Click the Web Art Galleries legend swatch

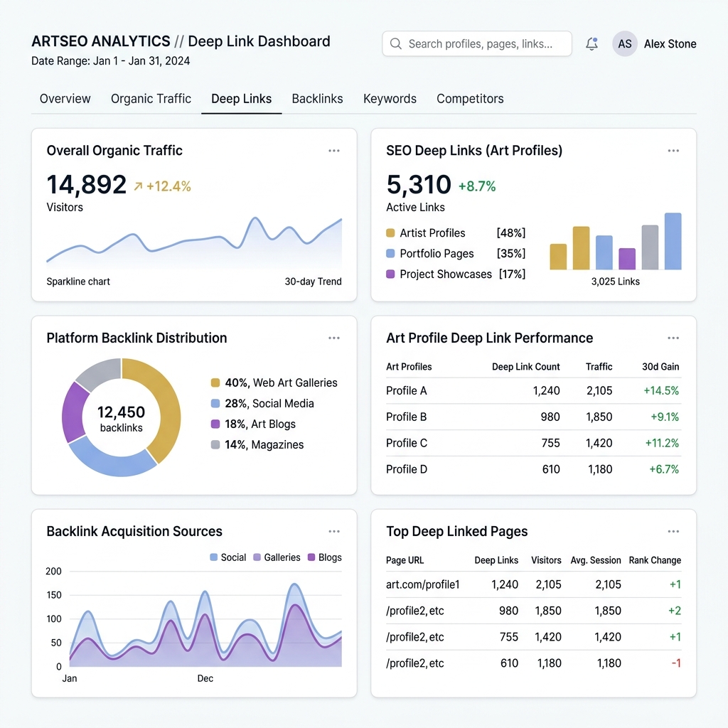(x=215, y=382)
